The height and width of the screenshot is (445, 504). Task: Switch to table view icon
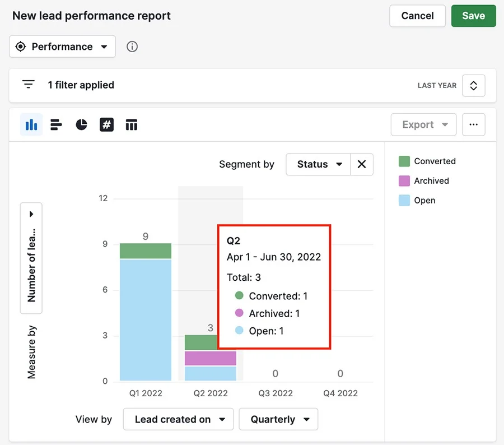tap(132, 124)
